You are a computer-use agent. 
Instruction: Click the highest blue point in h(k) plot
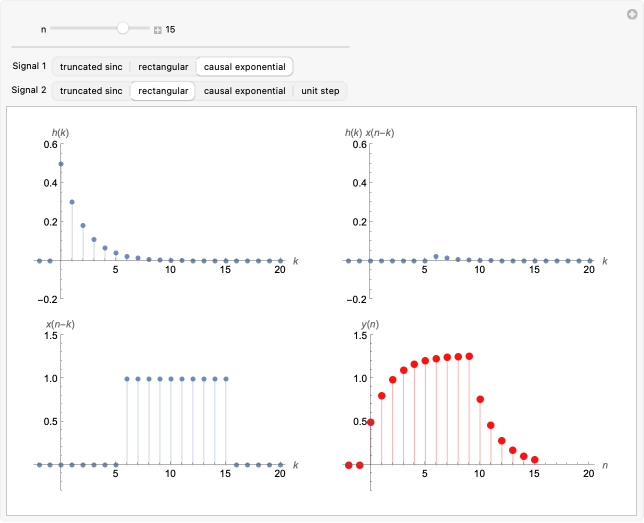(x=61, y=164)
